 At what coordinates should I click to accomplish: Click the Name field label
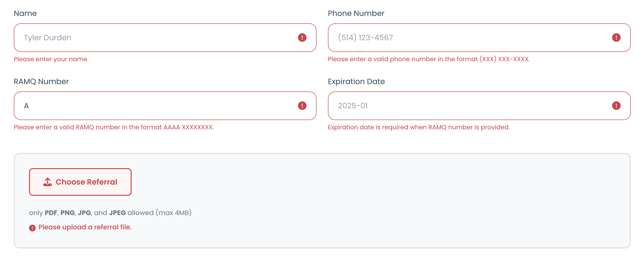pos(25,13)
